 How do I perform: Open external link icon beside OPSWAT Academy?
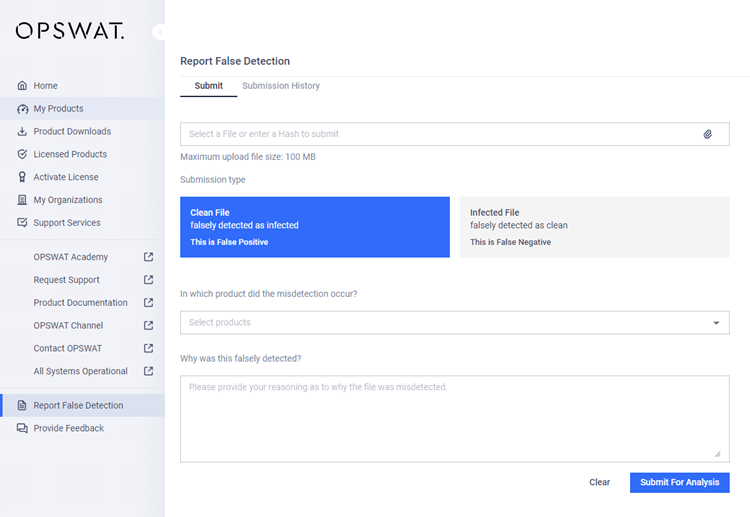point(148,257)
